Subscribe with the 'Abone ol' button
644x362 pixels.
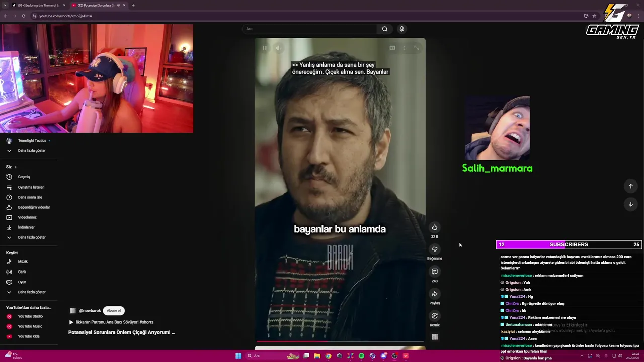[x=114, y=311]
